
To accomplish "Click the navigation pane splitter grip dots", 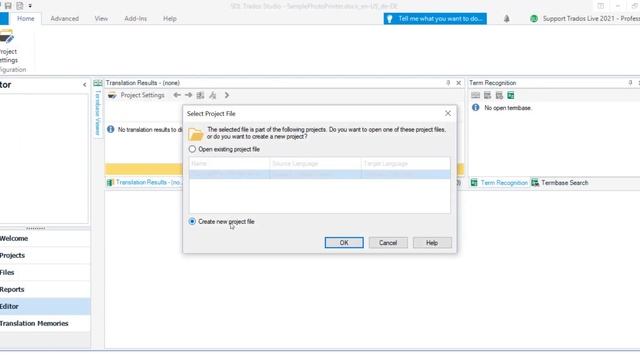I will pos(36,228).
